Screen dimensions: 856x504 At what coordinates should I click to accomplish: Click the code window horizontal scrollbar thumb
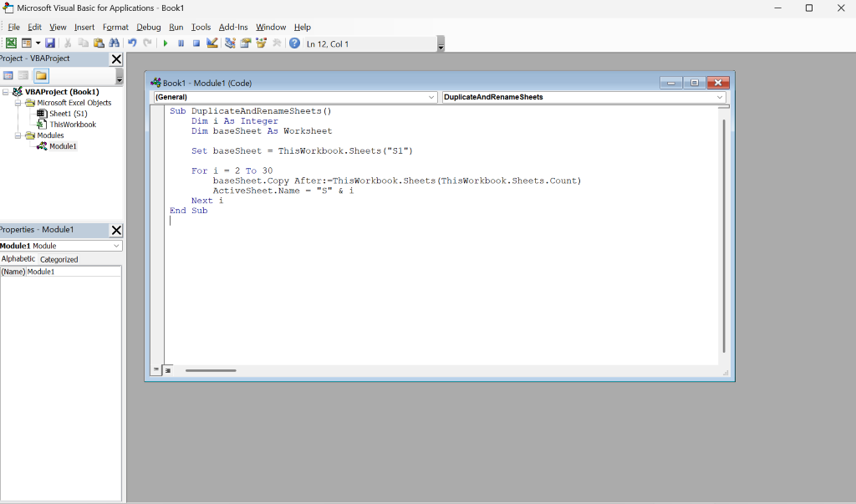coord(211,370)
